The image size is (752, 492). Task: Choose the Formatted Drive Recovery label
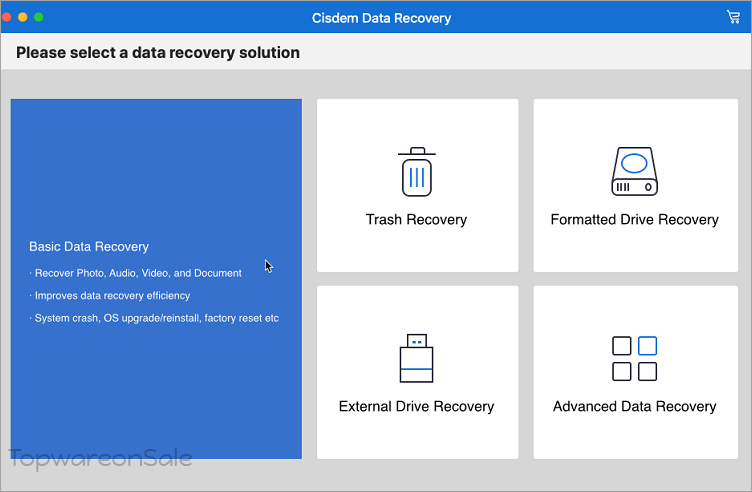click(634, 220)
